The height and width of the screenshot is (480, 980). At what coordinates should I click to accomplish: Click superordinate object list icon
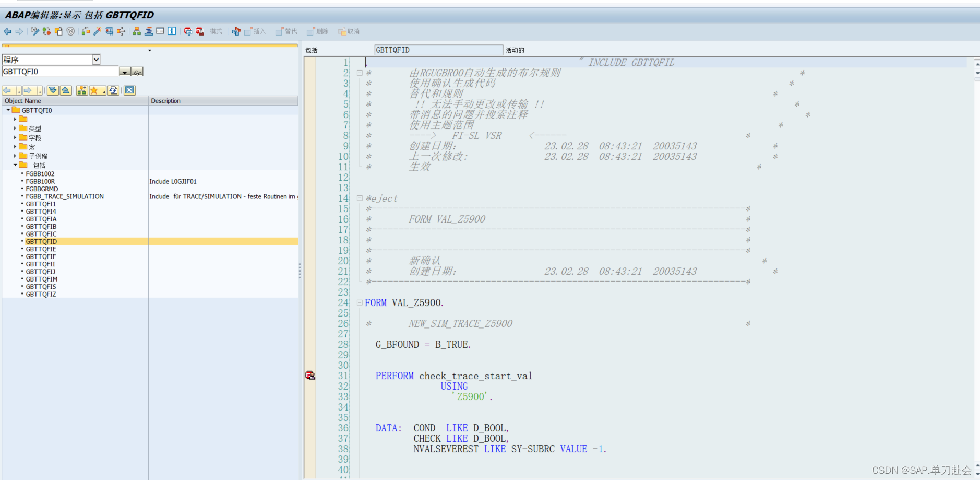coord(82,90)
